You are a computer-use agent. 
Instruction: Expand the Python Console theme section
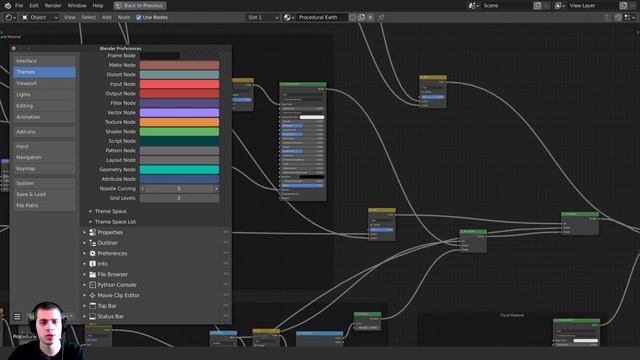85,285
